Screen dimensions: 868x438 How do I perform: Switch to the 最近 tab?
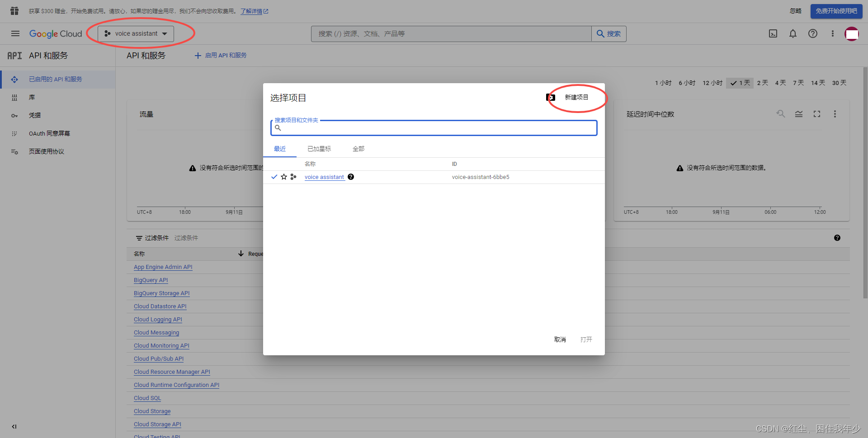point(280,149)
